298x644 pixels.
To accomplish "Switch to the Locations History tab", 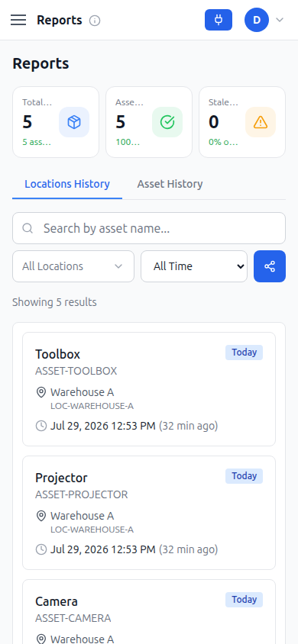I will pos(67,184).
